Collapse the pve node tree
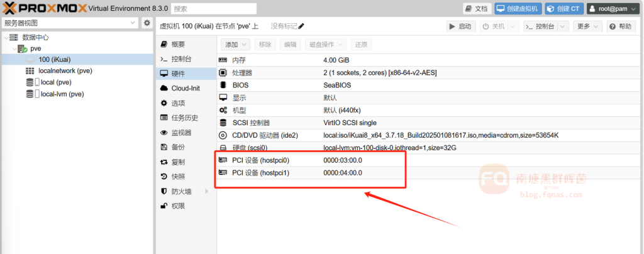 coord(14,48)
